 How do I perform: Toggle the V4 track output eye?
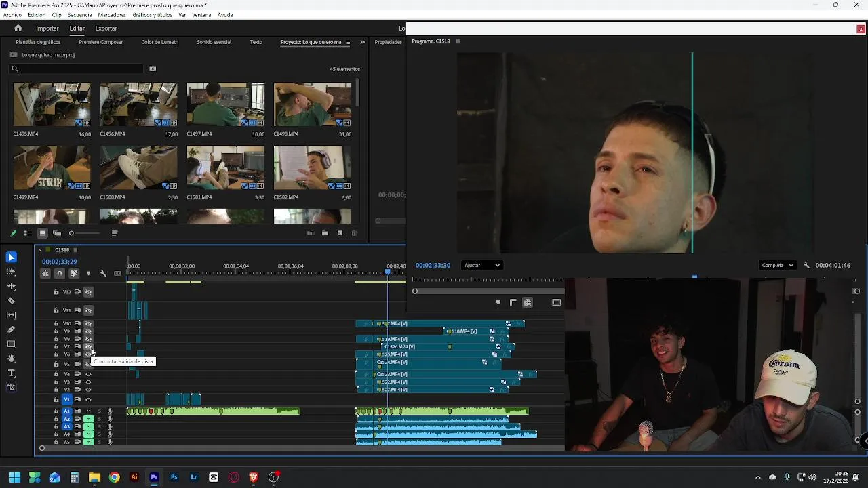coord(88,374)
